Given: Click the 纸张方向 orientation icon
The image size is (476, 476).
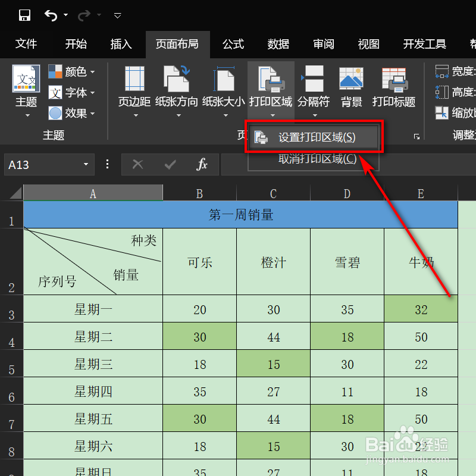Looking at the screenshot, I should [177, 79].
